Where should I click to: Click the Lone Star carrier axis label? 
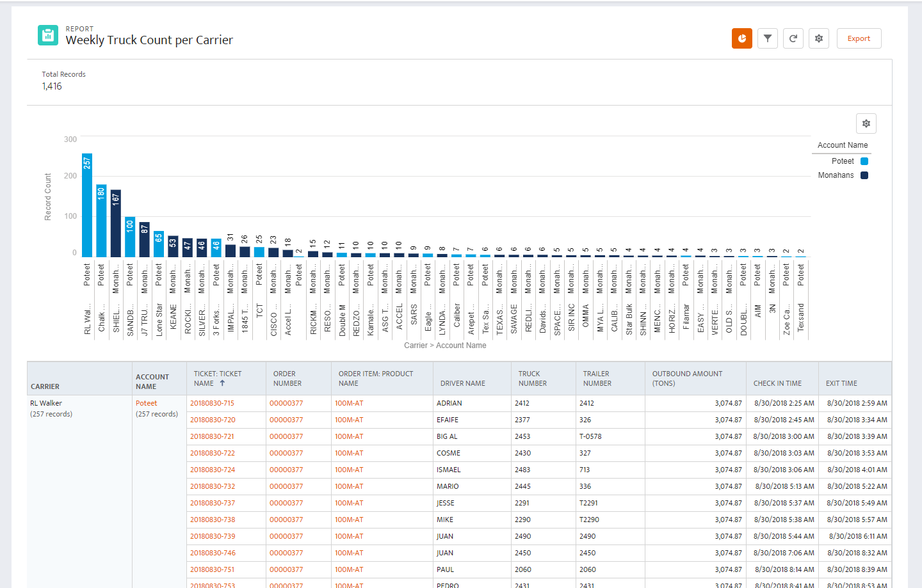[159, 320]
